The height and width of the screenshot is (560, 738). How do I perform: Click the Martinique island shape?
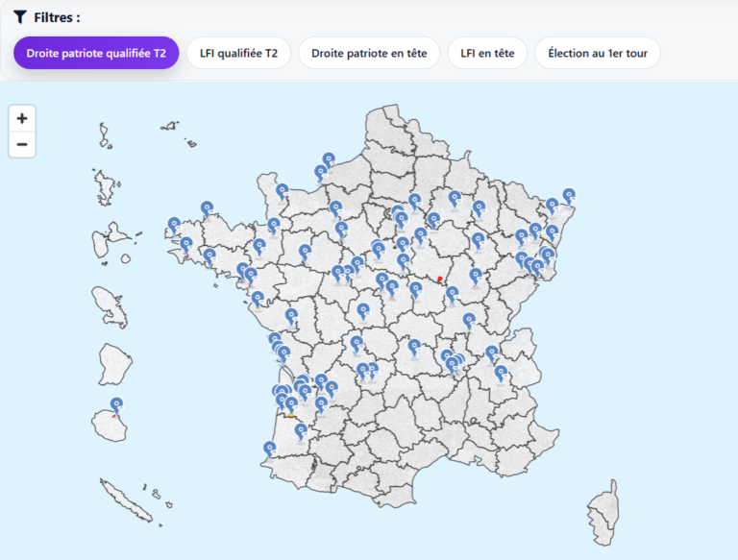109,306
